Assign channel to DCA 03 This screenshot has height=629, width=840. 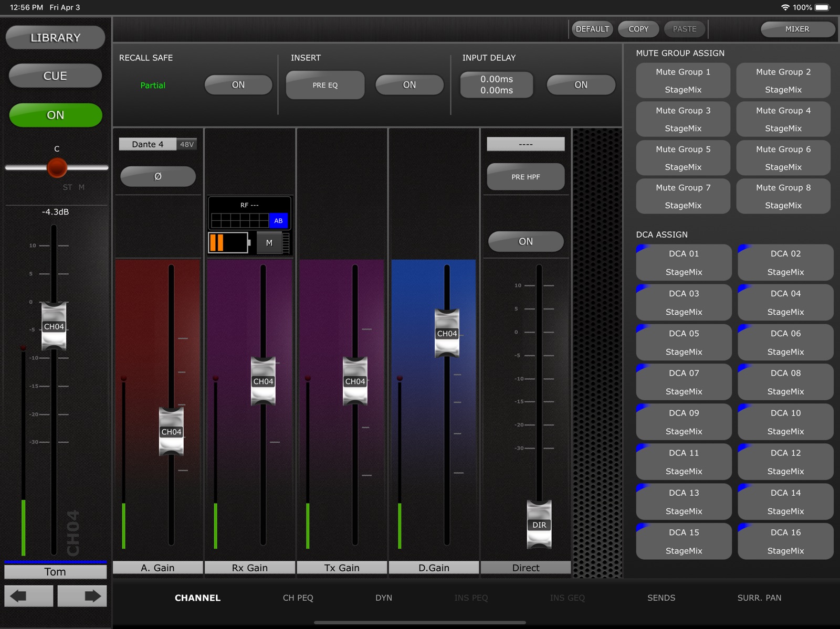[684, 302]
